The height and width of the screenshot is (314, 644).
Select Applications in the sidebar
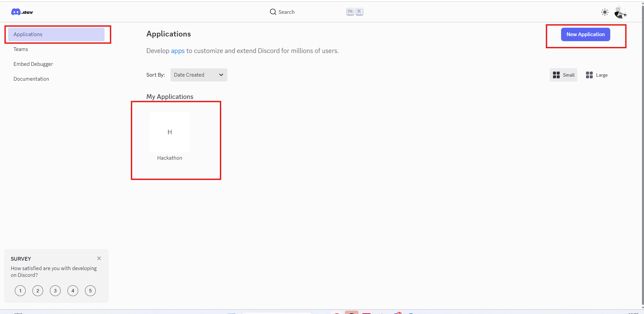pyautogui.click(x=56, y=34)
